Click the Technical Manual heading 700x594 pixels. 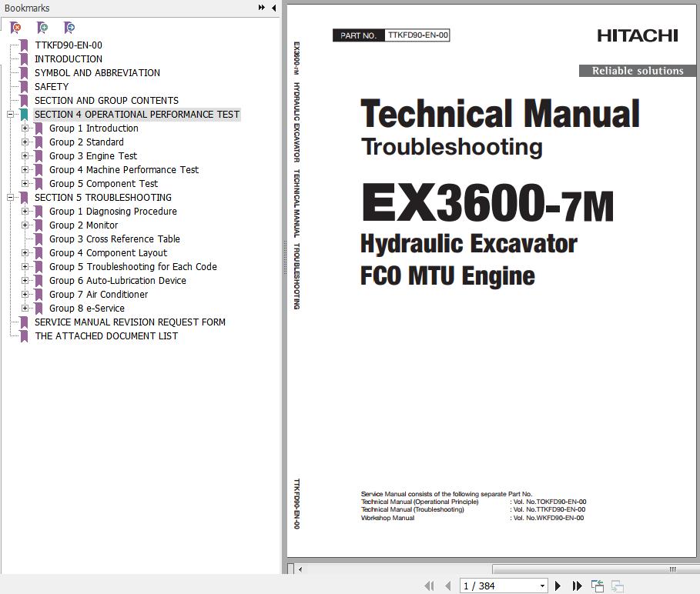pos(500,114)
